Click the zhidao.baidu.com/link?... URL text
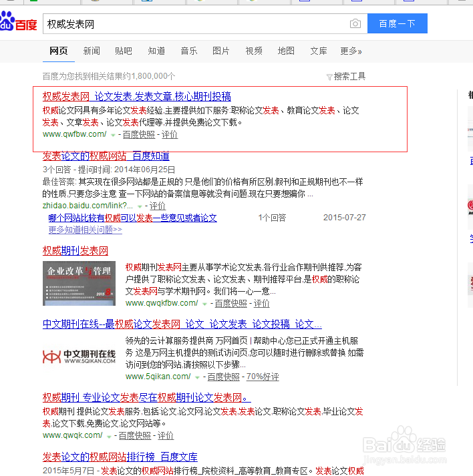This screenshot has width=473, height=476. click(x=88, y=206)
